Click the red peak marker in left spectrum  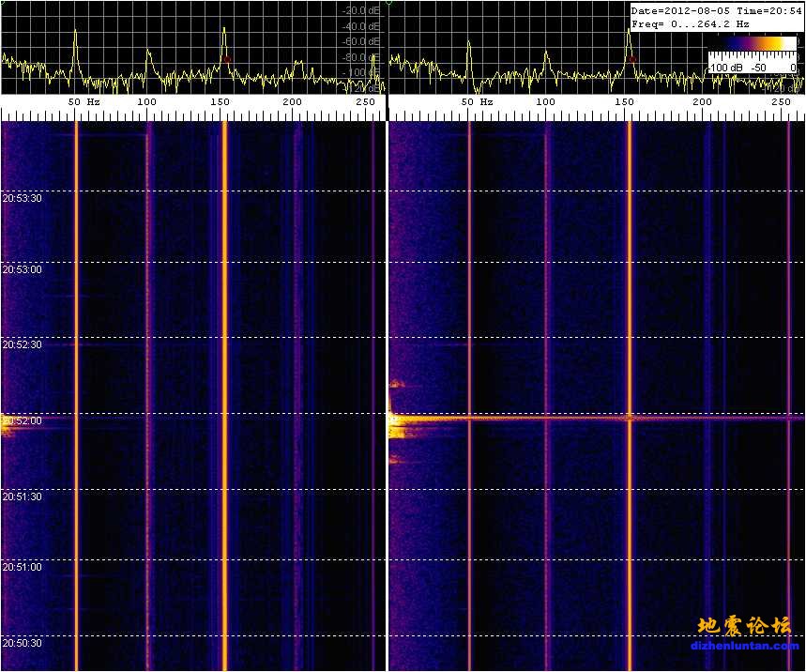(227, 60)
